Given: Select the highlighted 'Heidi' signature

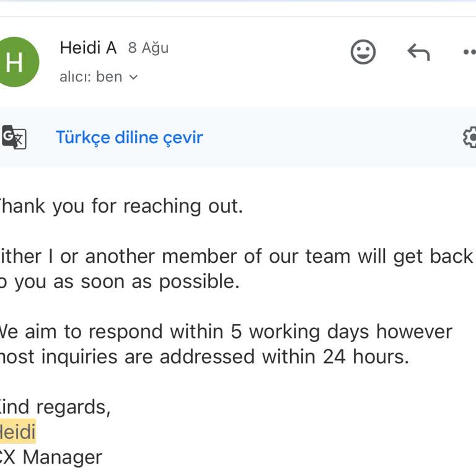Looking at the screenshot, I should (x=17, y=431).
